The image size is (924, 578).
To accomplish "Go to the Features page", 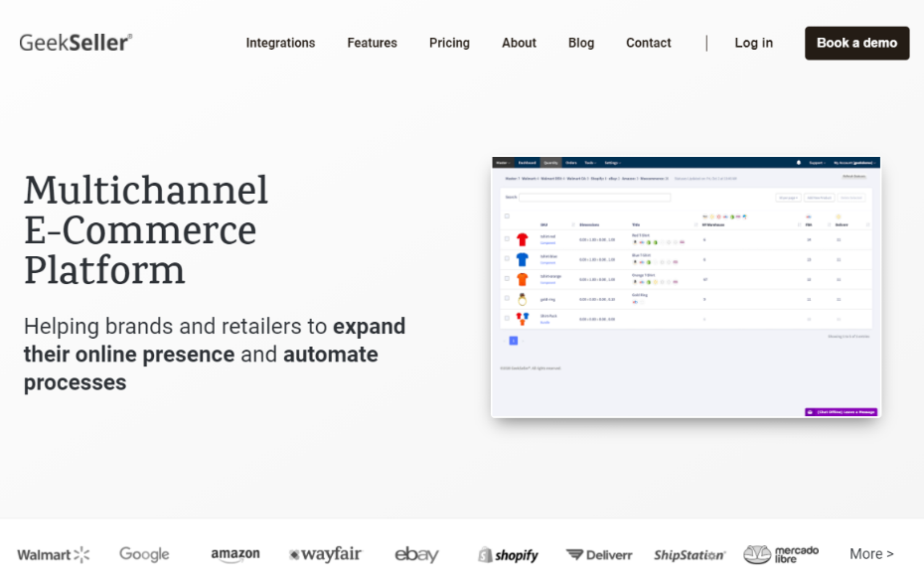I will pyautogui.click(x=372, y=43).
